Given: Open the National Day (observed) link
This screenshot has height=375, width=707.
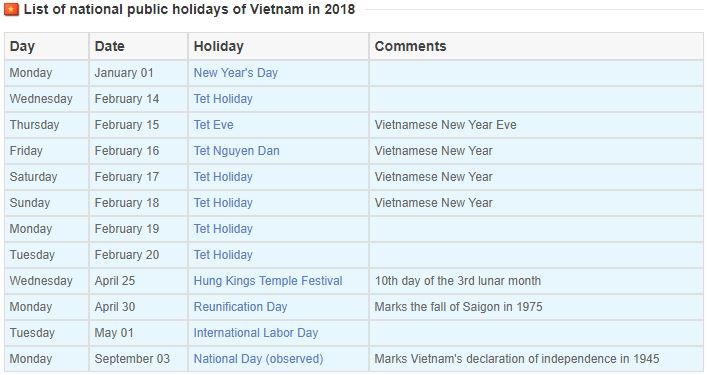Looking at the screenshot, I should [x=258, y=359].
